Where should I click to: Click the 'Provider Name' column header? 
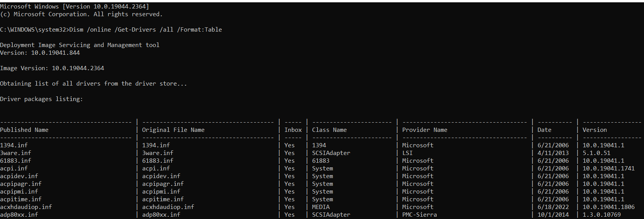(x=424, y=130)
